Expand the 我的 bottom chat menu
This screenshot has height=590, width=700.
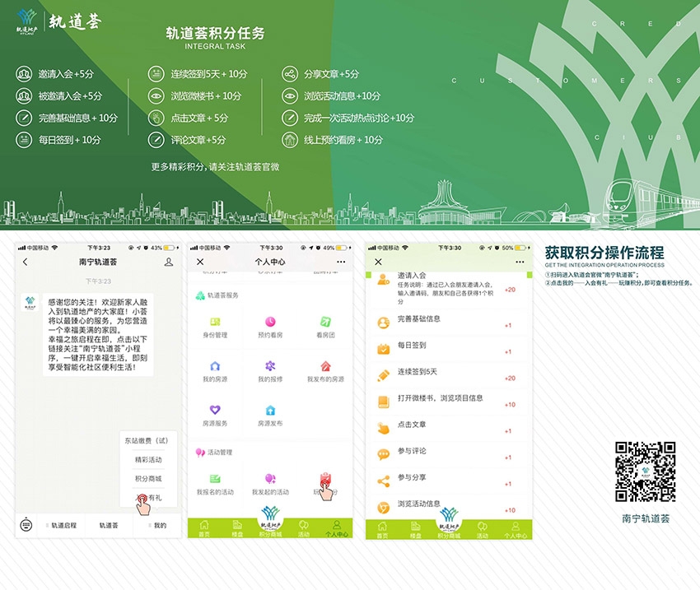coord(157,525)
